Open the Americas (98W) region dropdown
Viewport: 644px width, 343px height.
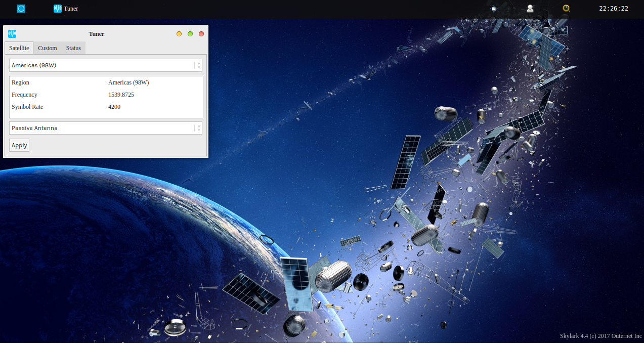(106, 65)
